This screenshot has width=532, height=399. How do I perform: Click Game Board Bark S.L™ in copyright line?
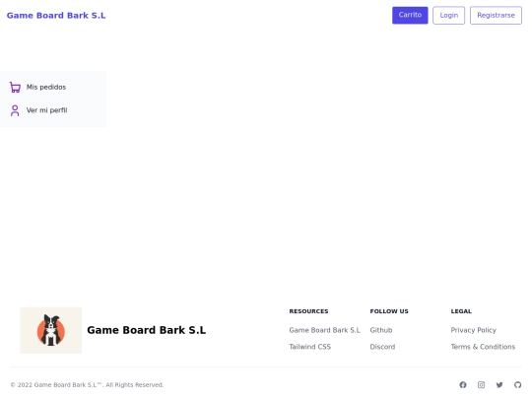68,385
